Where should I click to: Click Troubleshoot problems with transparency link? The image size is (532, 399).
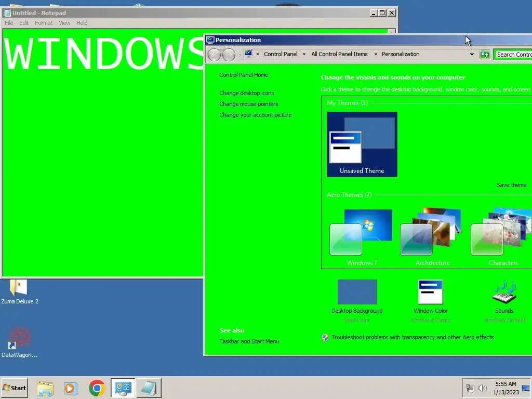click(413, 337)
